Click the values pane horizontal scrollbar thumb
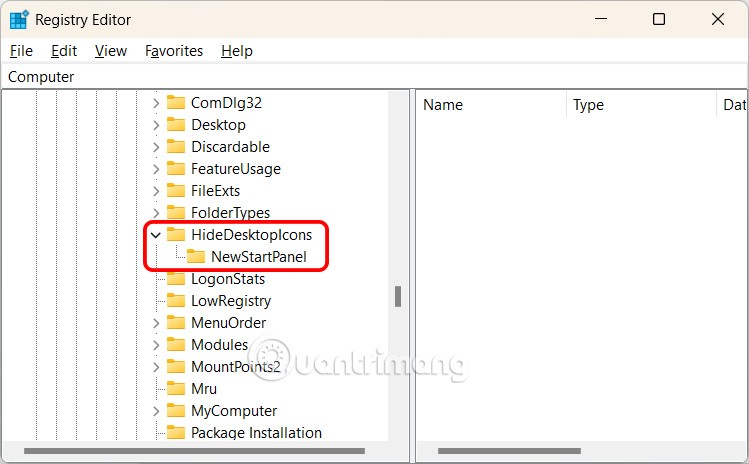 509,451
